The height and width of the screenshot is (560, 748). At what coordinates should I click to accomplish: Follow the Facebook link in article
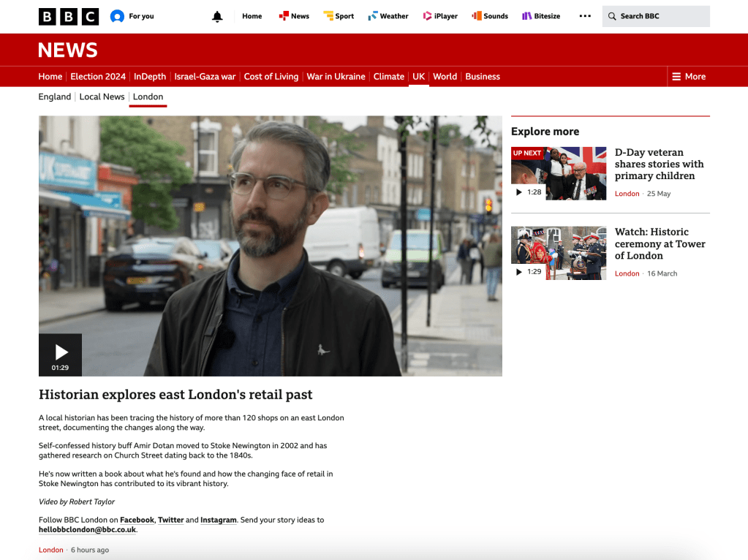coord(137,520)
